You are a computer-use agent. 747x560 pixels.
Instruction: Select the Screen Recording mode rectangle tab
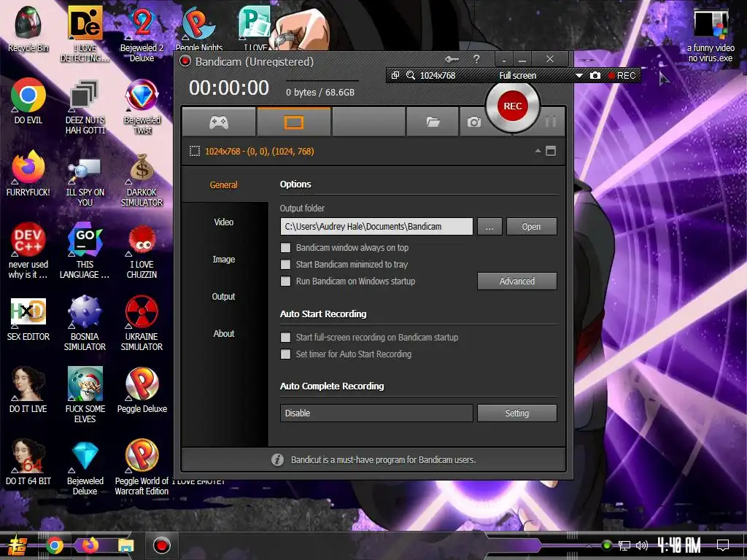(x=294, y=122)
